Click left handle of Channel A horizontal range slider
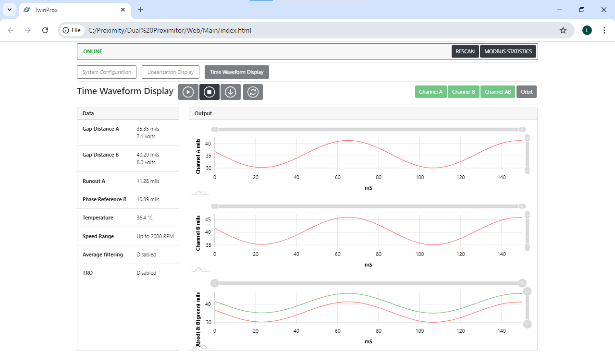Viewport: 615px width, 364px height. click(x=215, y=129)
